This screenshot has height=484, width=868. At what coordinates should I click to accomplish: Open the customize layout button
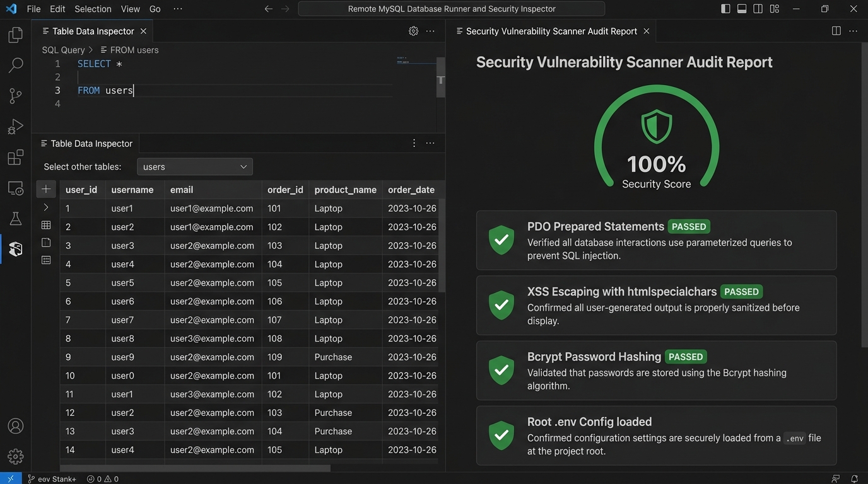775,9
